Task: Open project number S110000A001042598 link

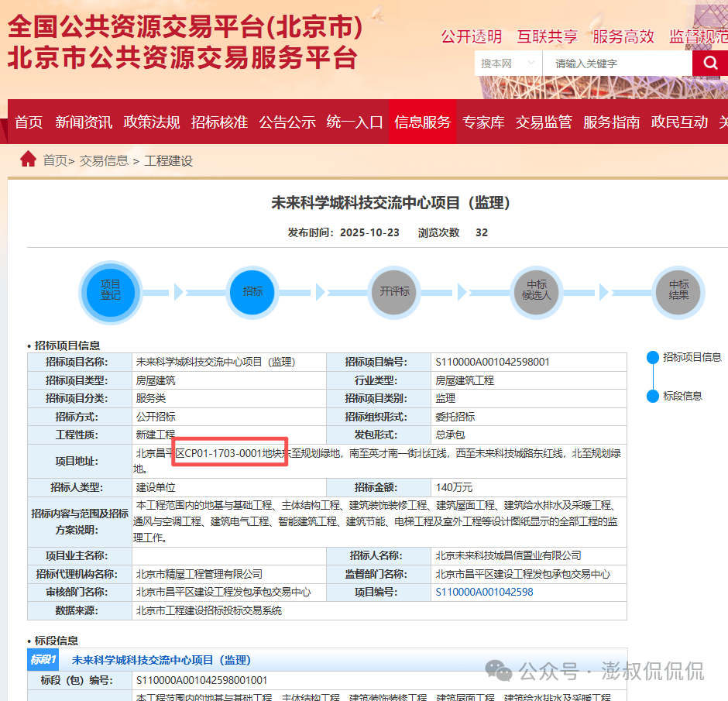Action: [x=484, y=592]
